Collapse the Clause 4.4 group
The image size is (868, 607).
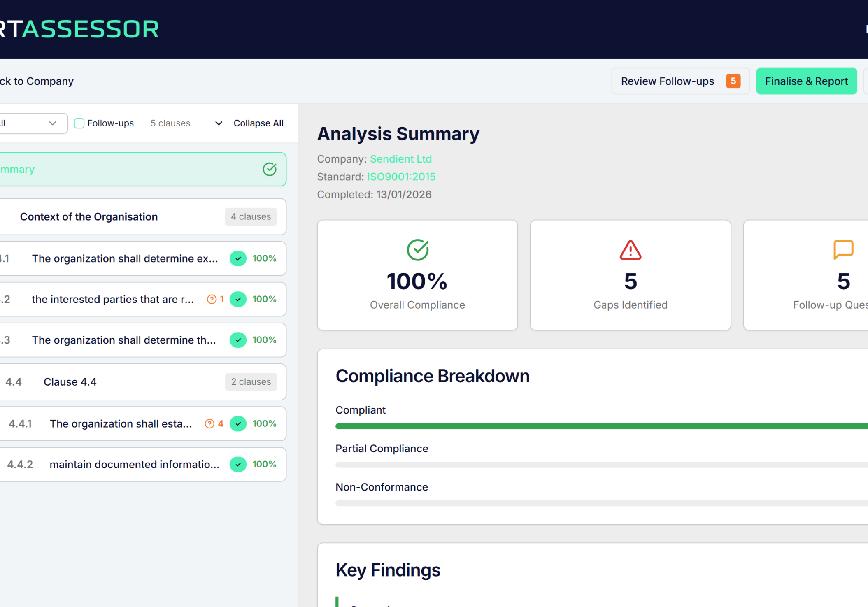[x=70, y=381]
